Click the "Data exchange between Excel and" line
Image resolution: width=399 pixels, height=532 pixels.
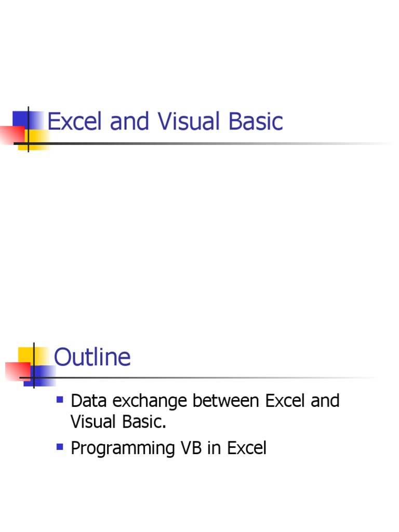205,401
